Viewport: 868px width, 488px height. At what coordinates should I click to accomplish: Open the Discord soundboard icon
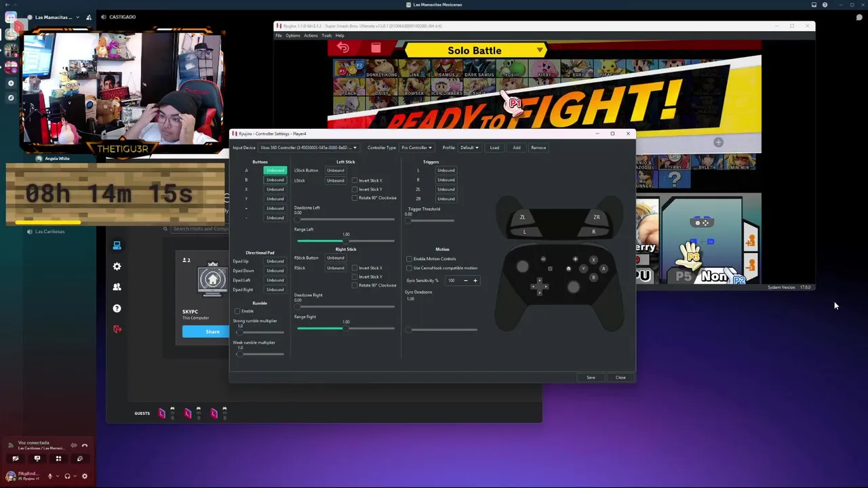click(x=79, y=459)
